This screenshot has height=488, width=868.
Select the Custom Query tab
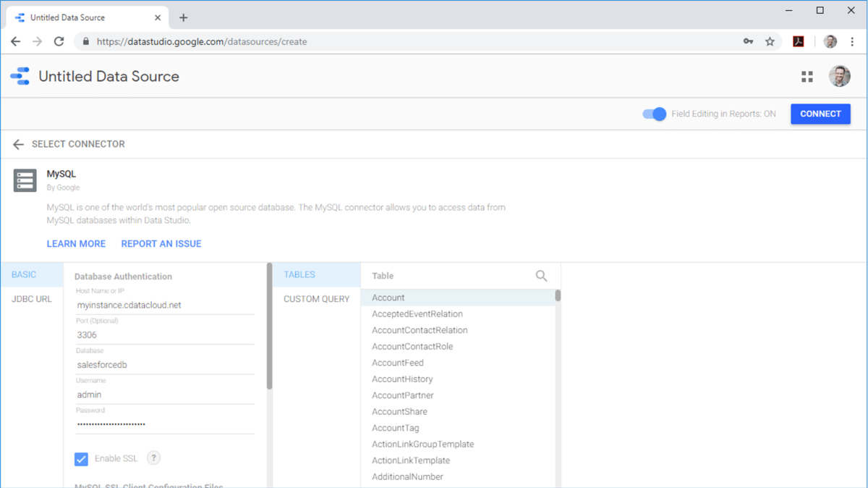[x=316, y=299]
